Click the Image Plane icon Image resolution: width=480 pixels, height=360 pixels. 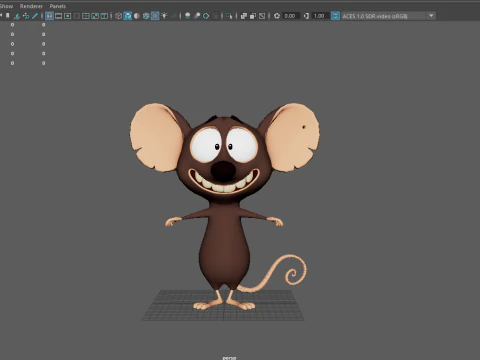pyautogui.click(x=17, y=16)
